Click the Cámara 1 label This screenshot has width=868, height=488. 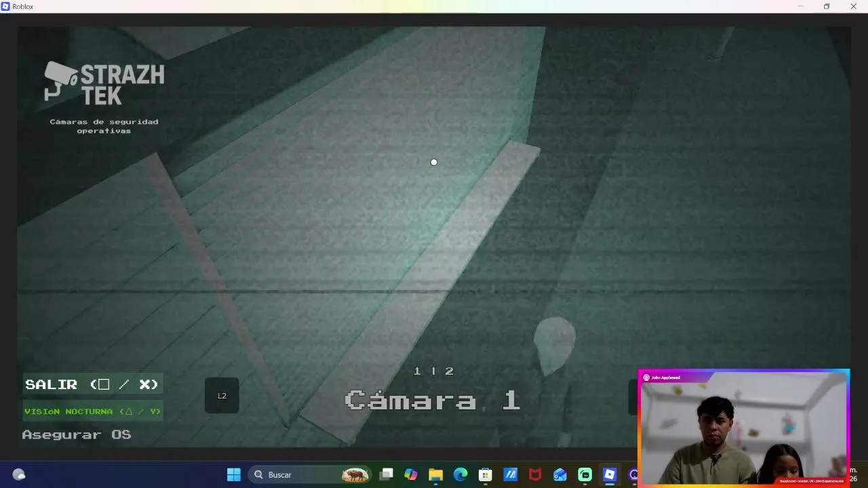(x=433, y=401)
